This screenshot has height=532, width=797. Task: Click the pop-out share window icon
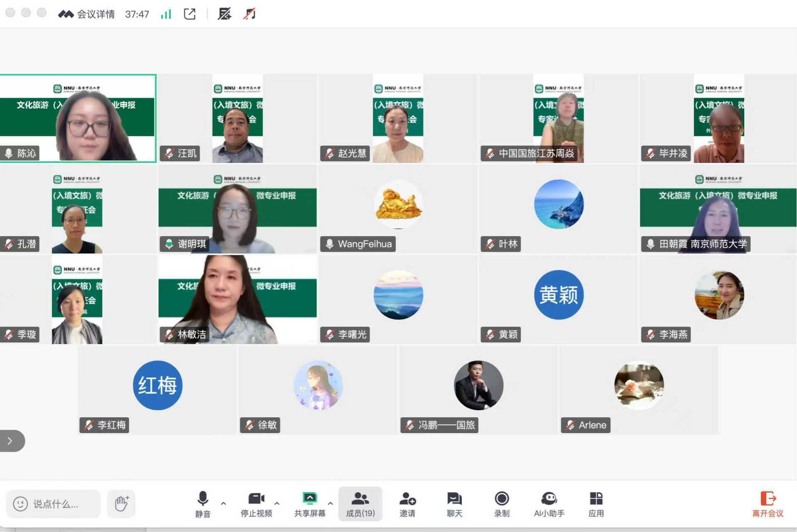(189, 14)
